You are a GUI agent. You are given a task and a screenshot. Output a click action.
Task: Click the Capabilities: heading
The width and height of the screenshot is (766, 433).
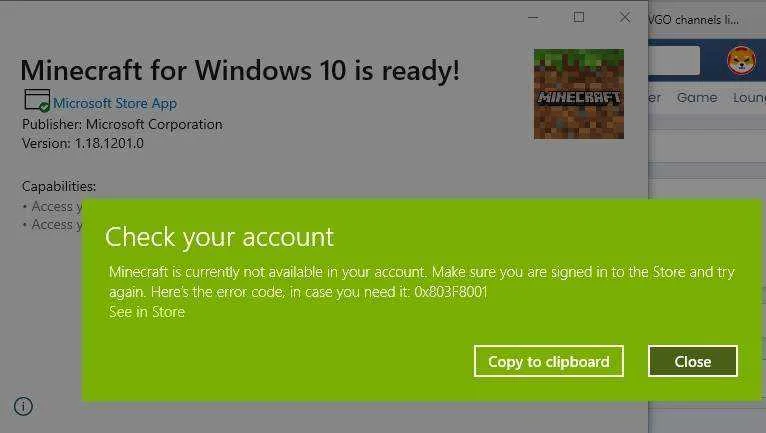pyautogui.click(x=59, y=186)
